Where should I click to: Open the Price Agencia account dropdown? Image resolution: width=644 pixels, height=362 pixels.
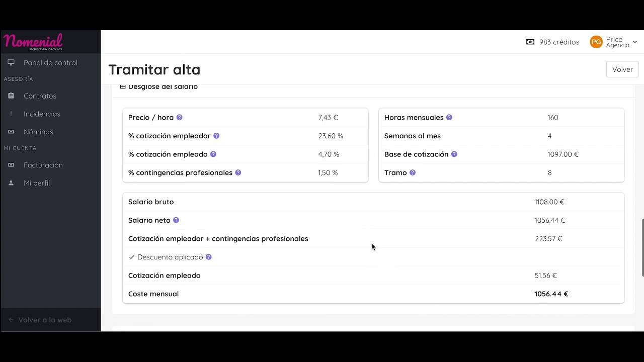tap(614, 42)
